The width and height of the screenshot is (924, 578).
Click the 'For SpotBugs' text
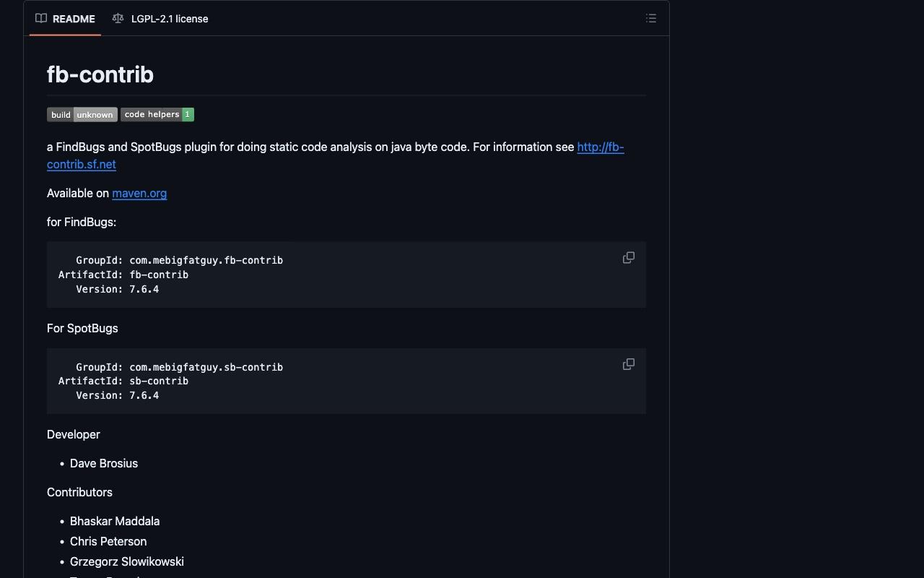pos(82,328)
